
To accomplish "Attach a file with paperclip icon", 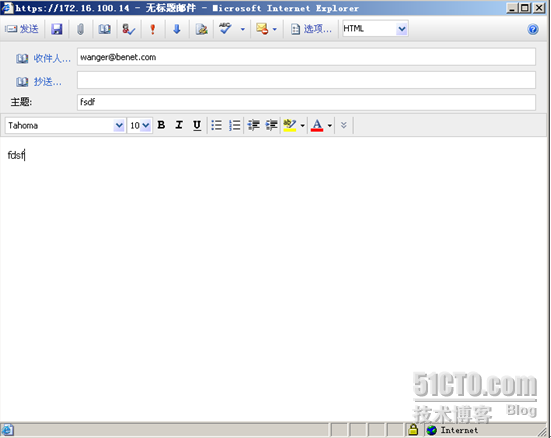I will (x=80, y=29).
